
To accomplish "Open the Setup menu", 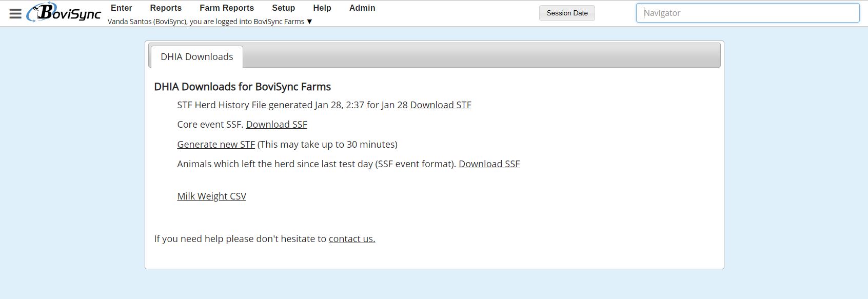I will [284, 8].
